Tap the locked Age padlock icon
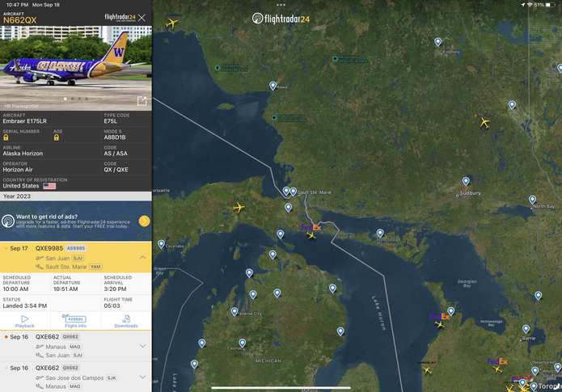The height and width of the screenshot is (392, 562). (x=57, y=137)
